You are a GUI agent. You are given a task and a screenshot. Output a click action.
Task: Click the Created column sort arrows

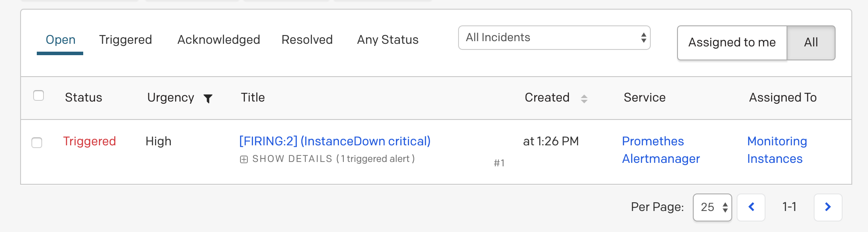coord(584,98)
